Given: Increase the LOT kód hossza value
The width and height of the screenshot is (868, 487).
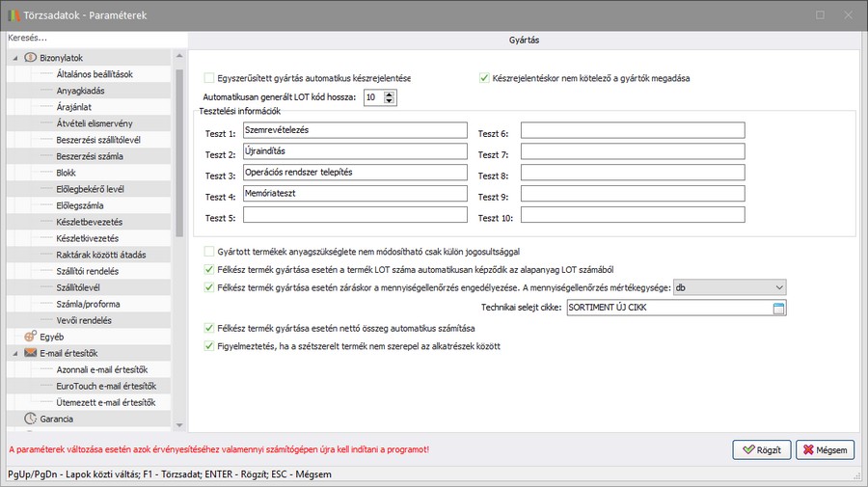Looking at the screenshot, I should (390, 94).
